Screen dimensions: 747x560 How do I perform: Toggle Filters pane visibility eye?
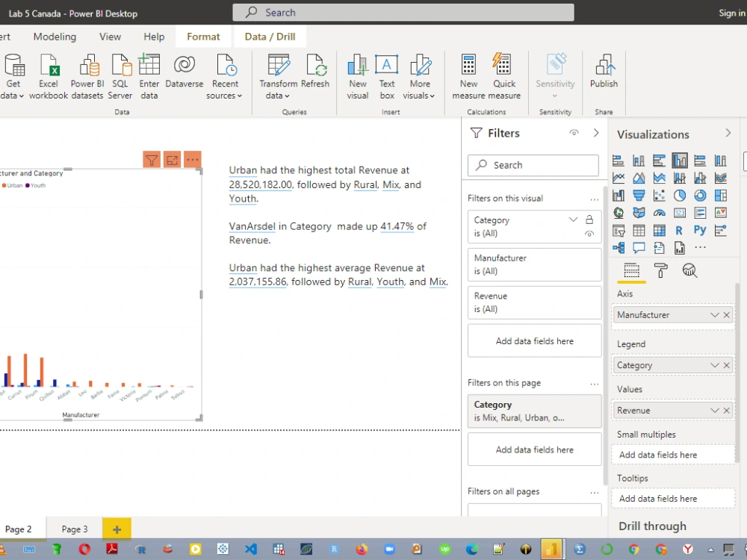(574, 133)
